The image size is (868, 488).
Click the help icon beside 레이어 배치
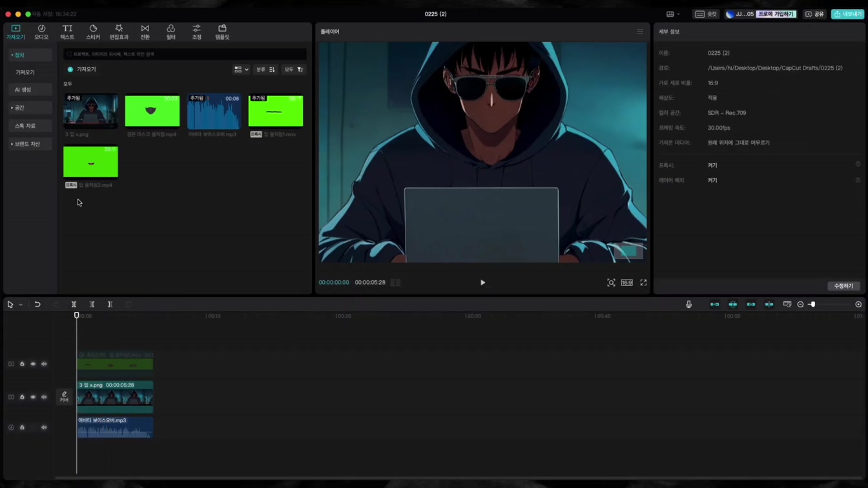[x=858, y=180]
